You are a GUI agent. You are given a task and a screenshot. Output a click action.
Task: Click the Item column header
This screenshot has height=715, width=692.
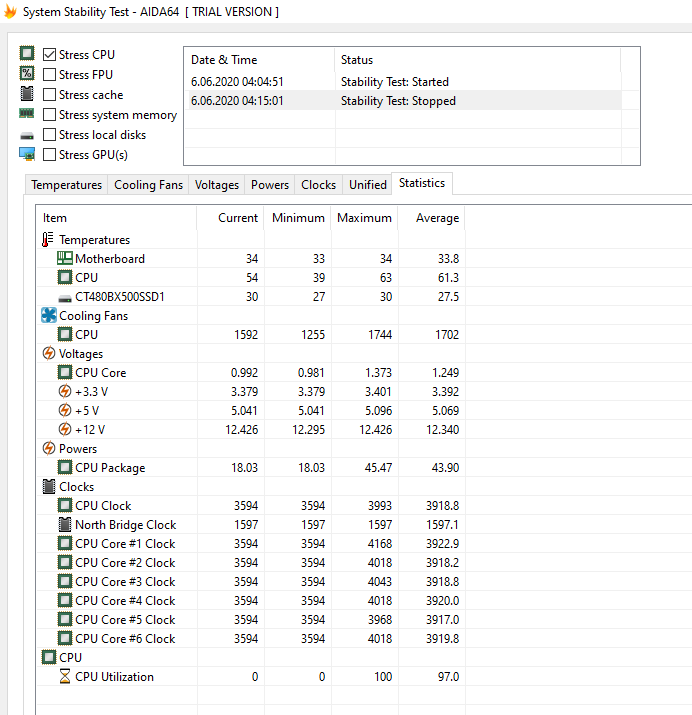[116, 218]
